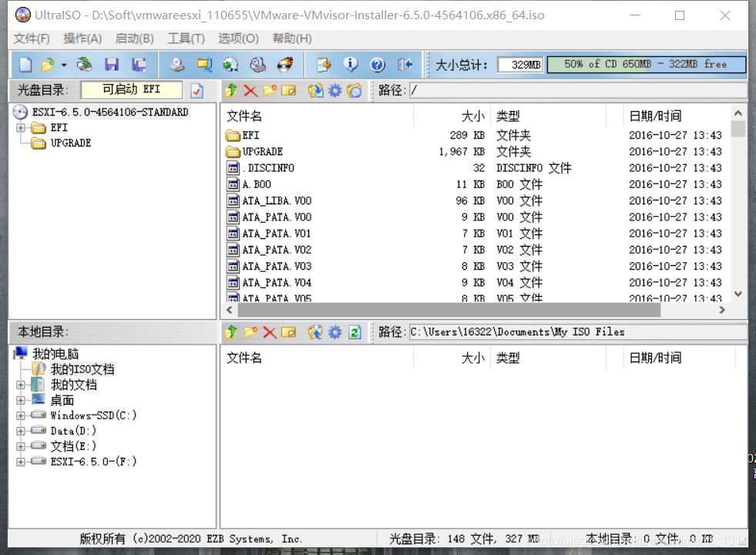Screen dimensions: 756x555
Task: Click Rename icon in local pane toolbar
Action: click(288, 332)
